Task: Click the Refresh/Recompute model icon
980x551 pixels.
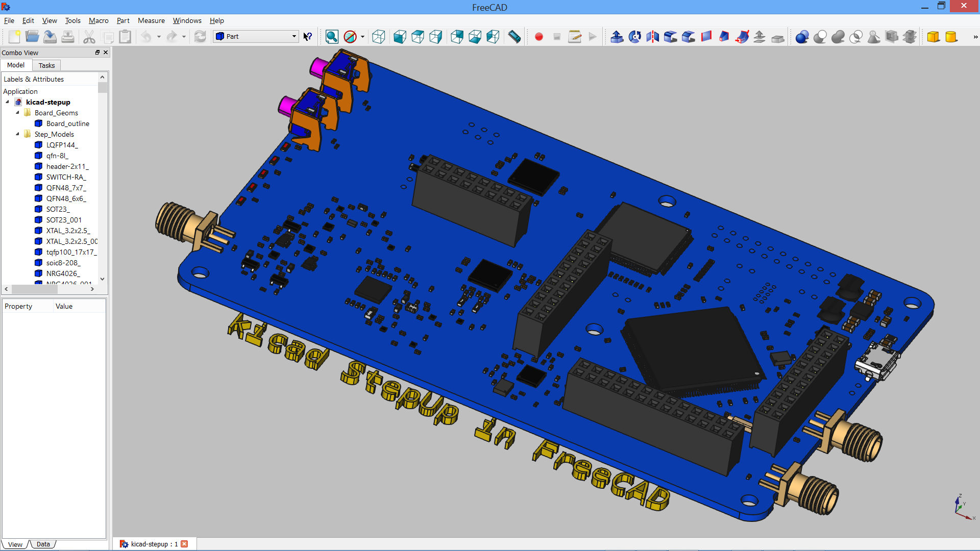Action: click(200, 36)
